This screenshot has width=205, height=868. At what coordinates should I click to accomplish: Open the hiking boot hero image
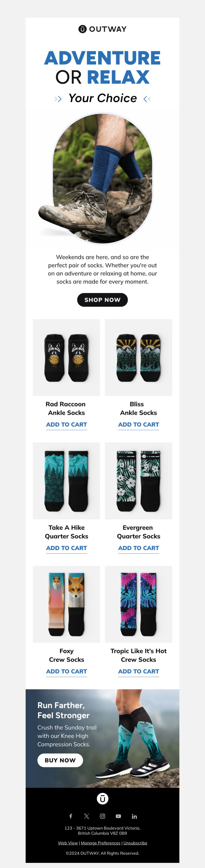(96, 178)
